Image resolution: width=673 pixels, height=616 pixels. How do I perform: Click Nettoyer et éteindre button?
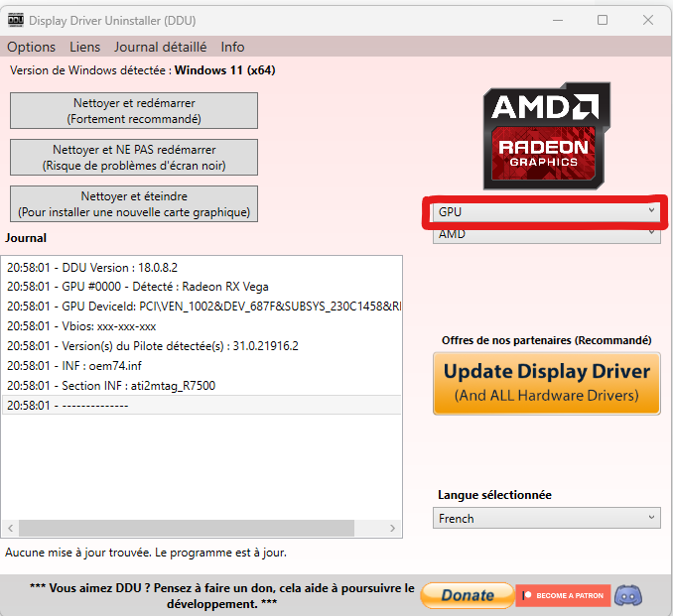point(134,204)
